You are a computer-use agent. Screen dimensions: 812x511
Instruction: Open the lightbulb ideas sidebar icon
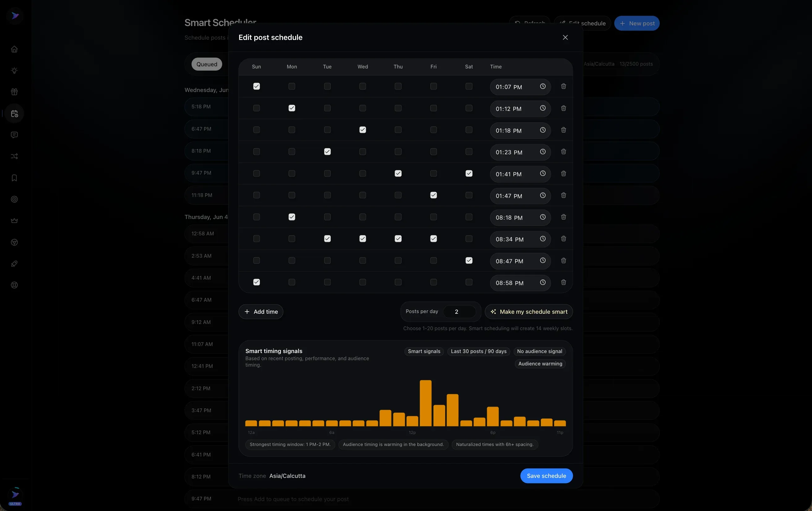(14, 71)
